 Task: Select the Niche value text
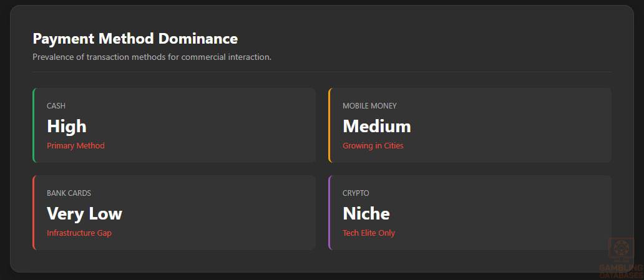[x=366, y=214]
